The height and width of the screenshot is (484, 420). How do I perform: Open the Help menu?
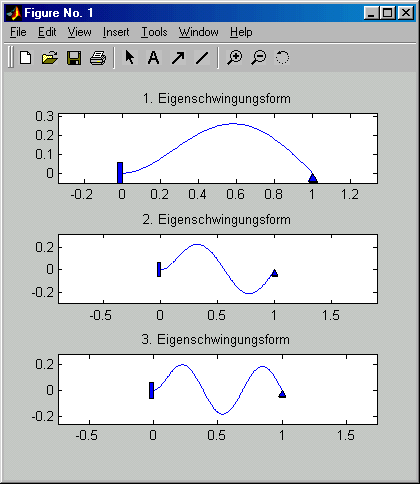[x=241, y=32]
